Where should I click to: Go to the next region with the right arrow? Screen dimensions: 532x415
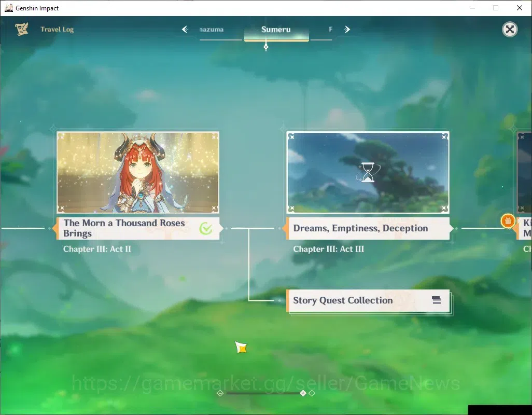[347, 30]
